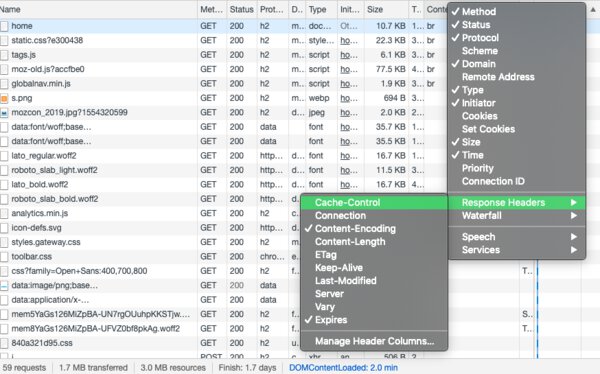Image resolution: width=600 pixels, height=374 pixels.
Task: Enable the Remote Address column
Action: click(x=517, y=77)
